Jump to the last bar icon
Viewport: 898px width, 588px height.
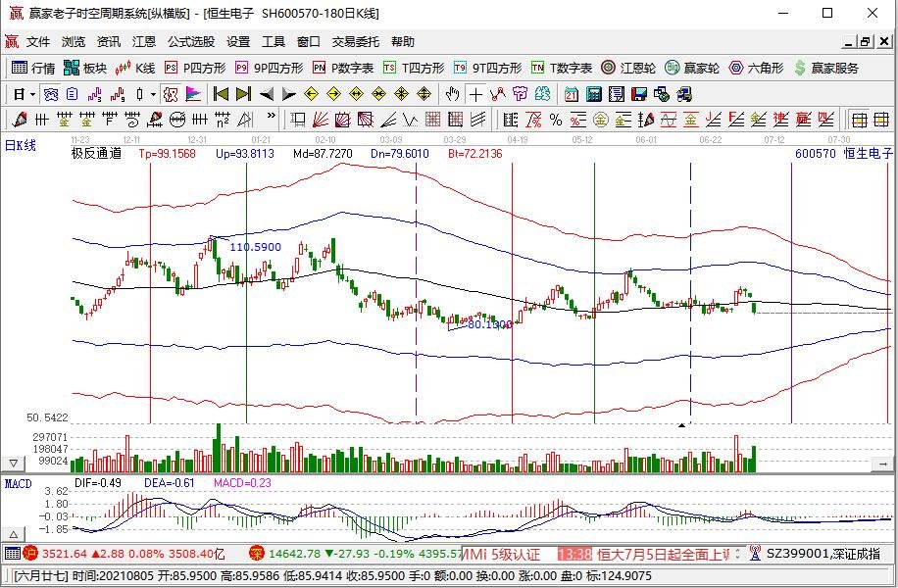(243, 94)
